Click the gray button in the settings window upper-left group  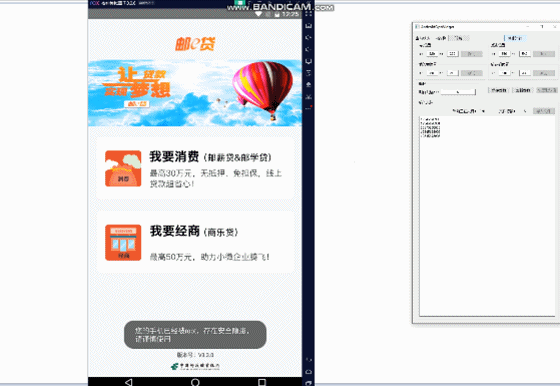click(471, 54)
